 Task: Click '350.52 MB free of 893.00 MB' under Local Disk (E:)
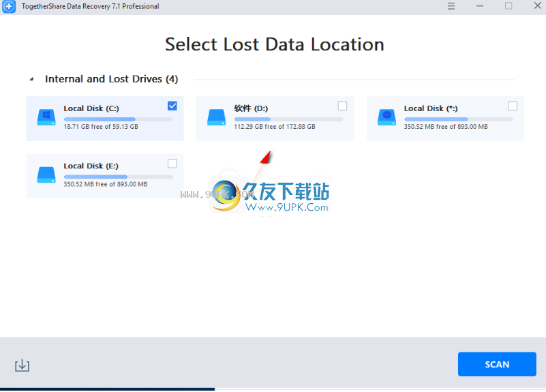(106, 184)
